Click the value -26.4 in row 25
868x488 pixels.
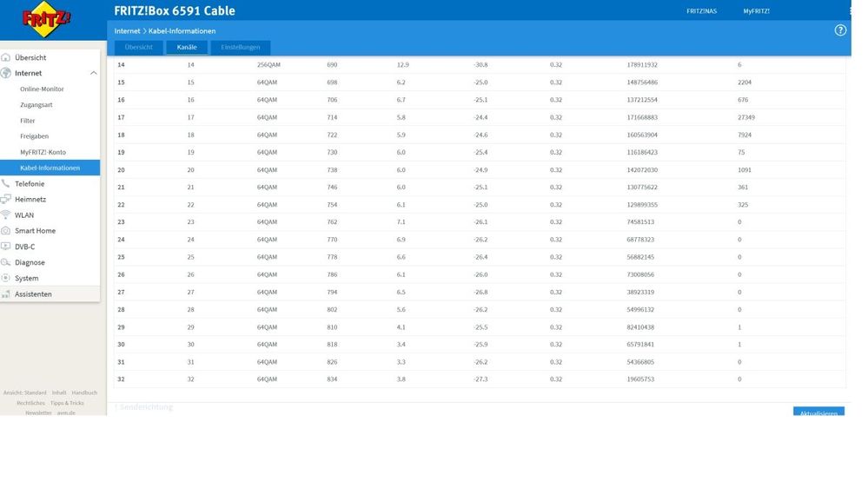[480, 257]
